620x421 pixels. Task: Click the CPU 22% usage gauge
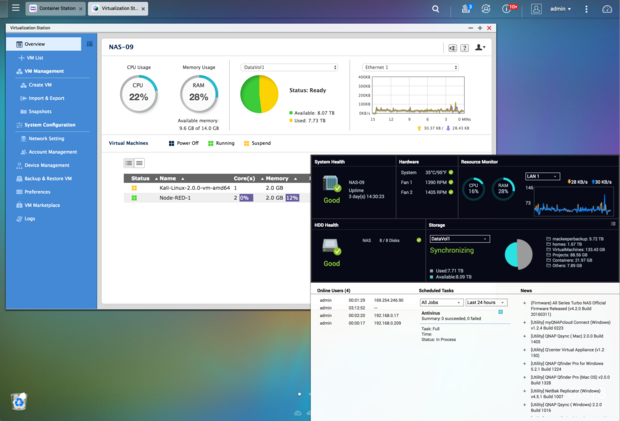138,94
